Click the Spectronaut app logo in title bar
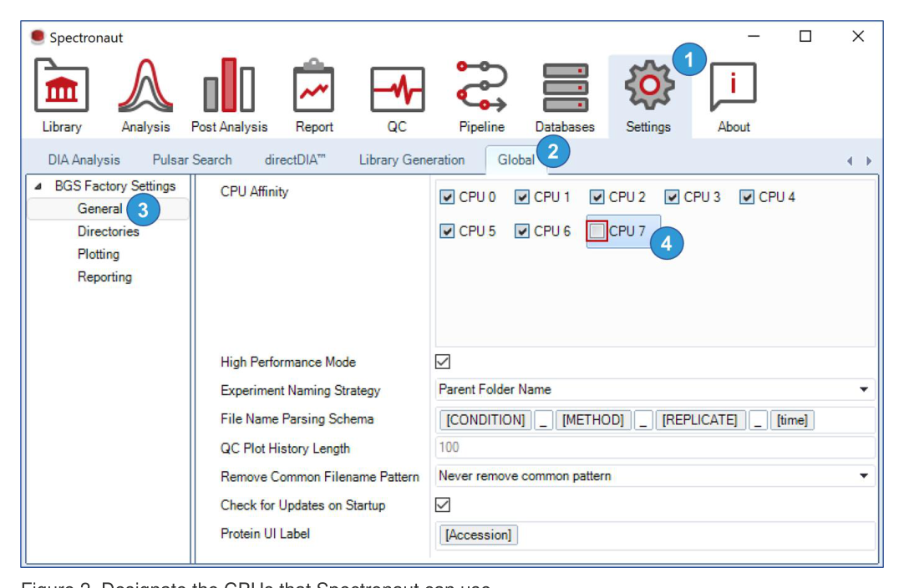This screenshot has width=904, height=588. pos(38,37)
